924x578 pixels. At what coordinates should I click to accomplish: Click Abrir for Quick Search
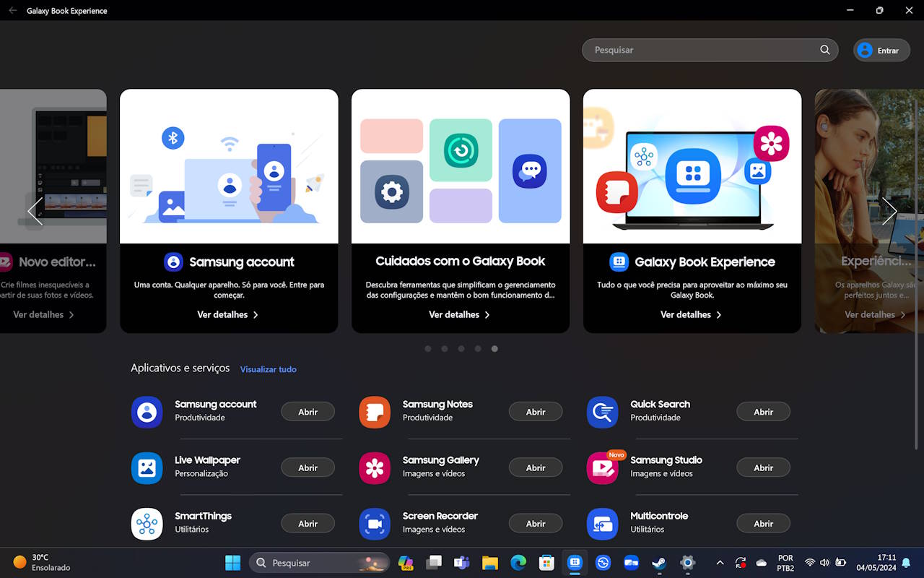(764, 412)
